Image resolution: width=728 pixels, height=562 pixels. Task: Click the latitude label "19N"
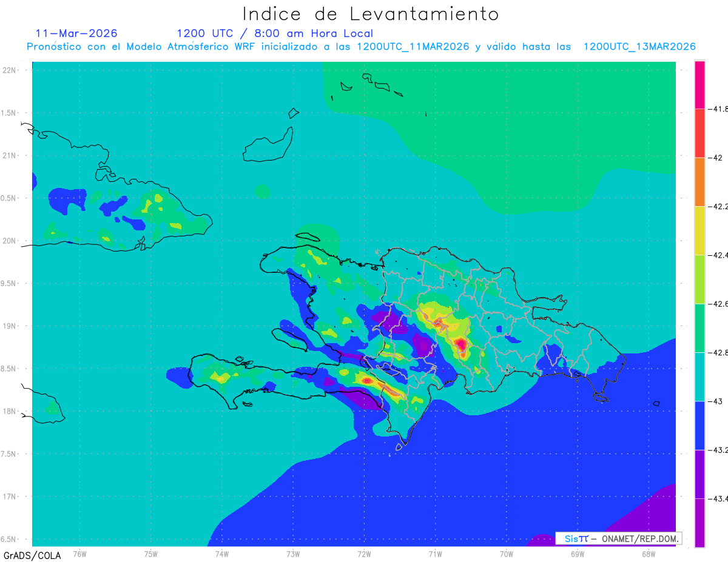click(9, 326)
